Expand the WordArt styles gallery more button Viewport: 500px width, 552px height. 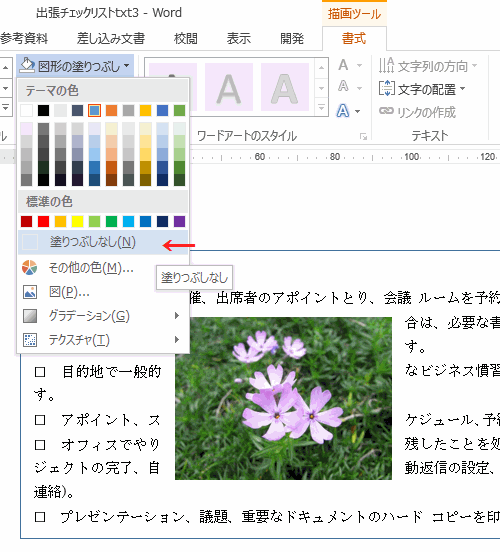tap(321, 107)
